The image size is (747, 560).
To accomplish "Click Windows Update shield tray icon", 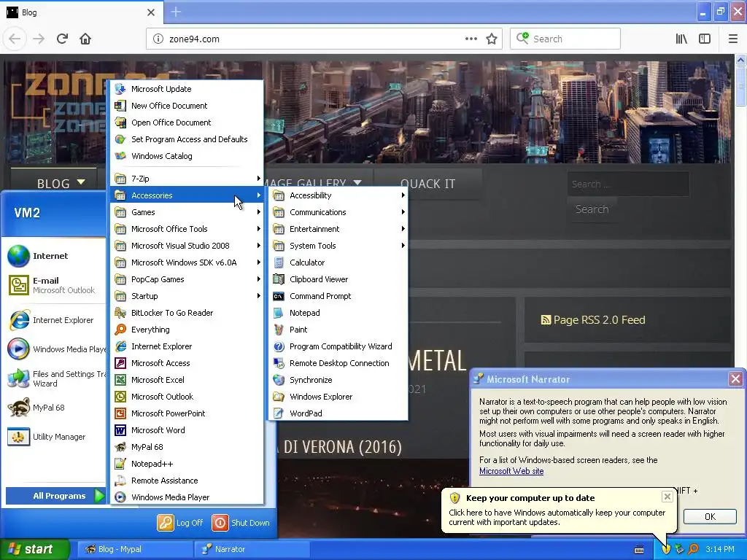I will (666, 549).
